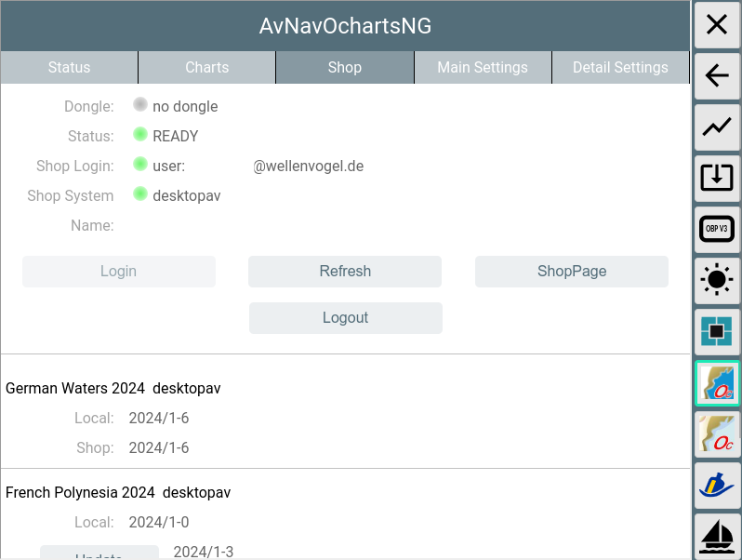Select the highlighted Ocharts map icon

[x=717, y=383]
